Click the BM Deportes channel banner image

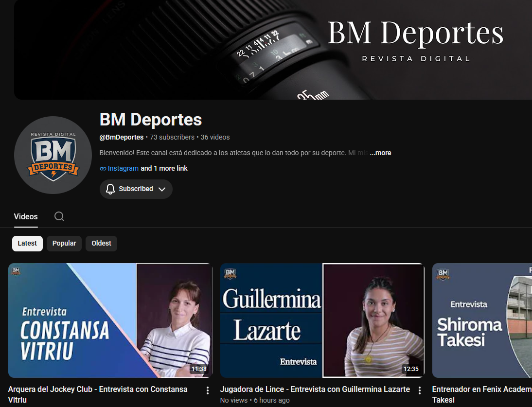point(273,50)
